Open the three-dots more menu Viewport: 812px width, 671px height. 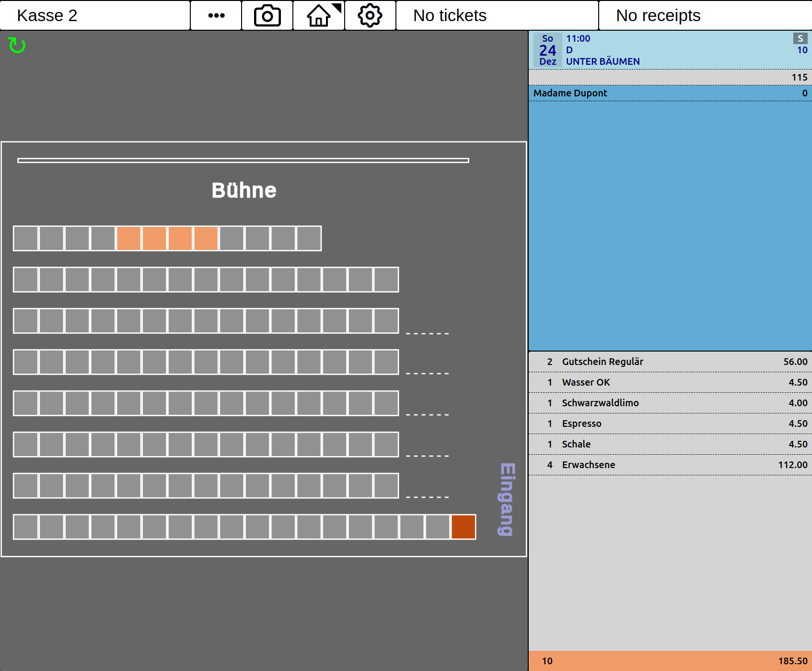tap(216, 15)
